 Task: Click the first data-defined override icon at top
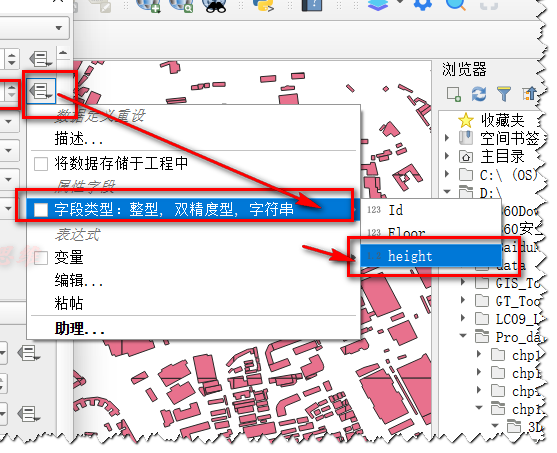tap(40, 59)
